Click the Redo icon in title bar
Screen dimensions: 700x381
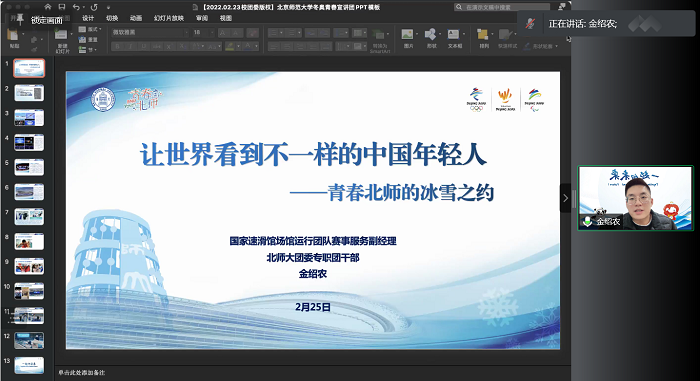click(94, 7)
